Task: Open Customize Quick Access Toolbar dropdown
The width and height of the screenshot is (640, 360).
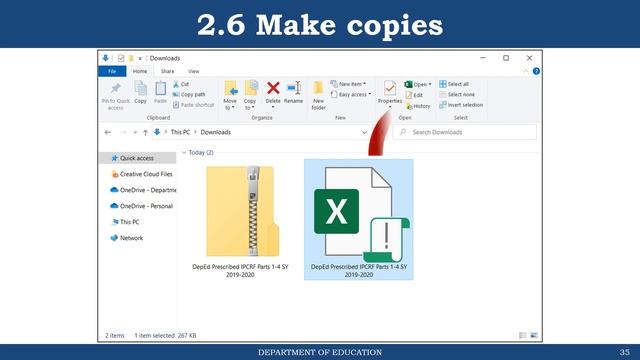Action: (x=140, y=59)
